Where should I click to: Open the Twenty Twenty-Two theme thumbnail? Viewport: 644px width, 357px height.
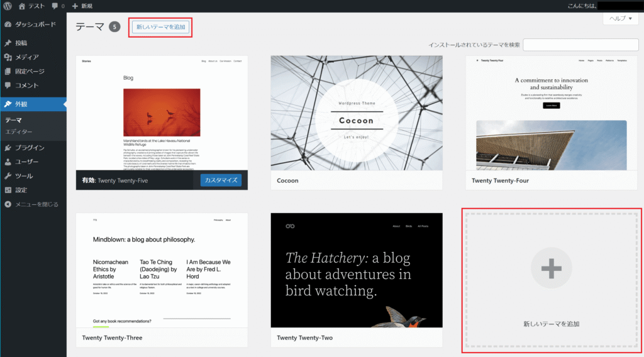pos(357,270)
